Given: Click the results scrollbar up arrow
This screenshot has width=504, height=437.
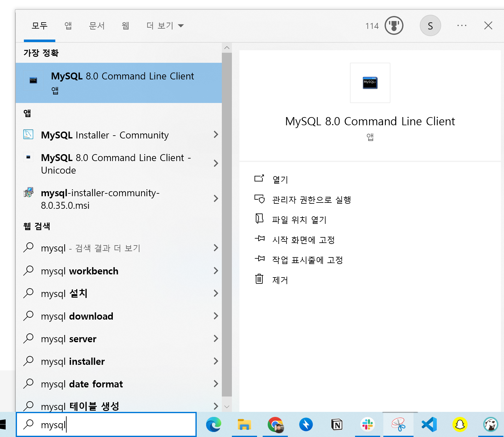Looking at the screenshot, I should tap(227, 48).
